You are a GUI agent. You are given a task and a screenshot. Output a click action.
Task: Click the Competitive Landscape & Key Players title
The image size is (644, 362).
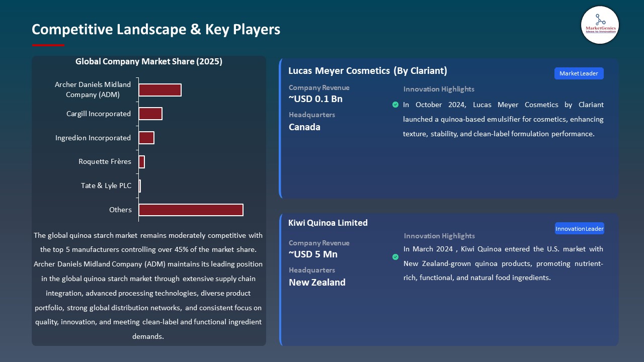click(156, 29)
